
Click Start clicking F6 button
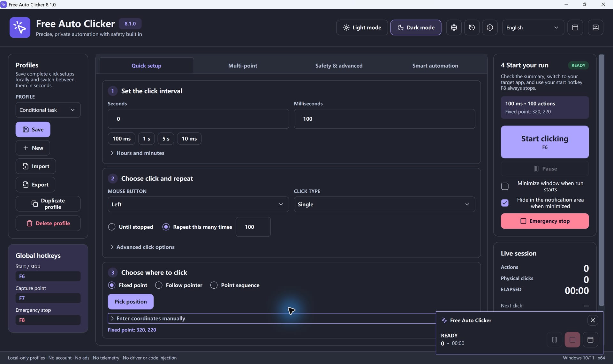(545, 142)
